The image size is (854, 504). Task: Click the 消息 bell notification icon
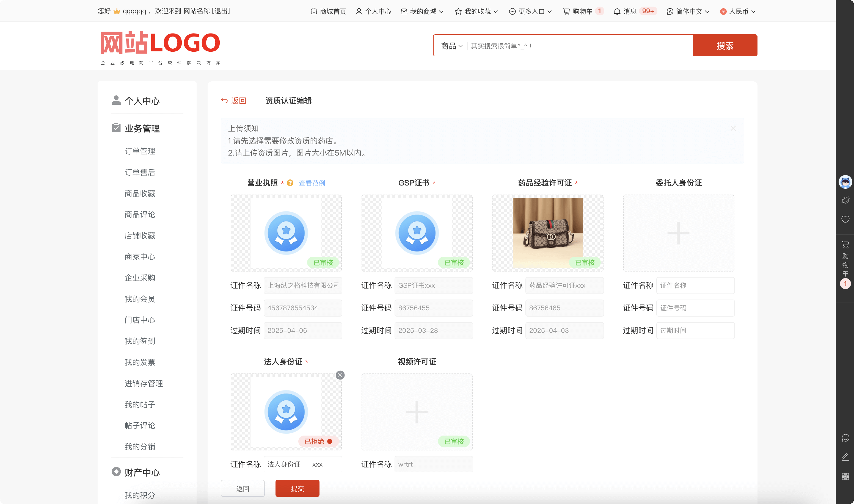(x=617, y=12)
